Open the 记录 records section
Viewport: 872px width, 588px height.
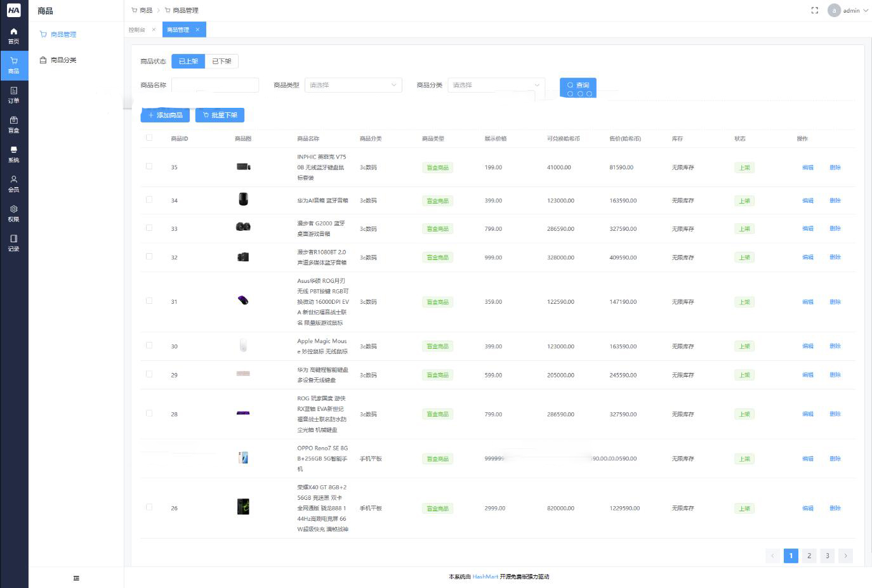tap(13, 243)
